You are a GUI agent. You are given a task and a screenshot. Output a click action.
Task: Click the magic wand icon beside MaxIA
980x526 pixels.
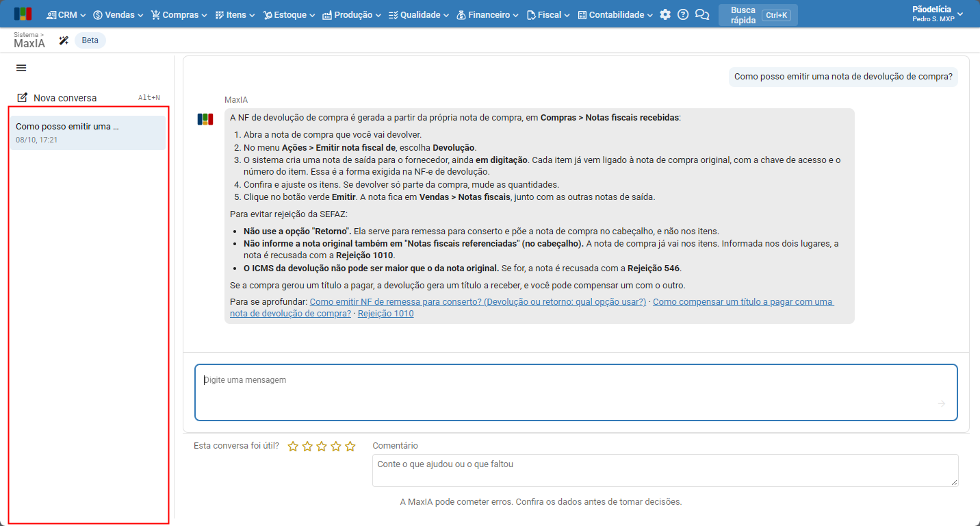tap(64, 40)
